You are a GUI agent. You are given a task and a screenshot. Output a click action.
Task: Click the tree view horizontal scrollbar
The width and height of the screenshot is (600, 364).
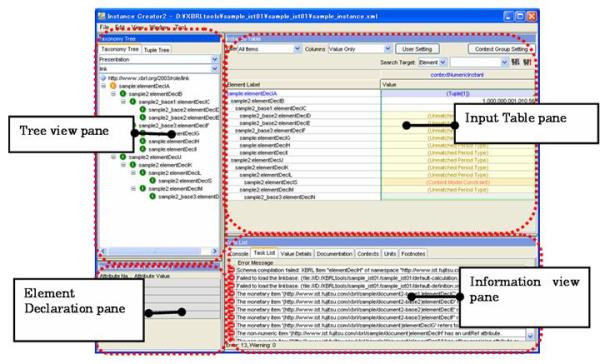158,251
